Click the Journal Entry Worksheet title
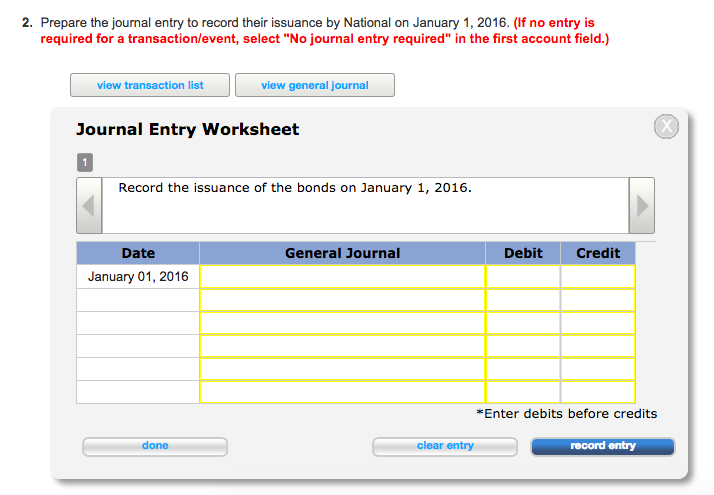 (188, 129)
